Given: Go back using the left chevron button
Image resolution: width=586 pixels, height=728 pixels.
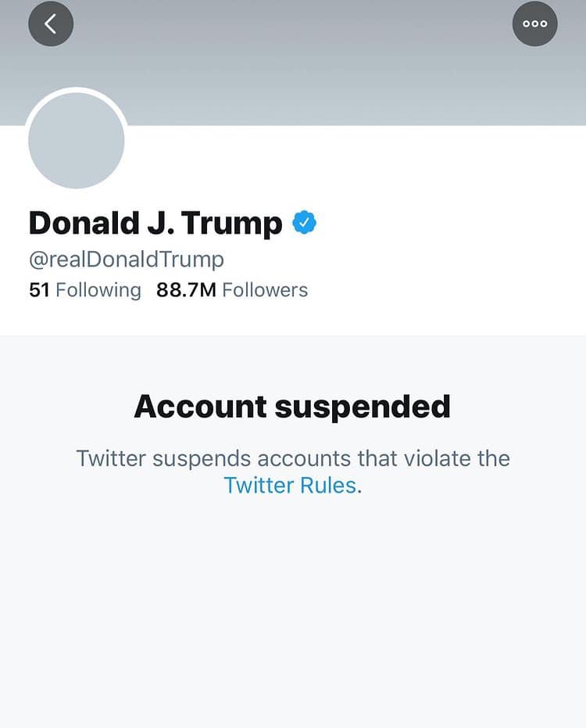Looking at the screenshot, I should coord(51,23).
